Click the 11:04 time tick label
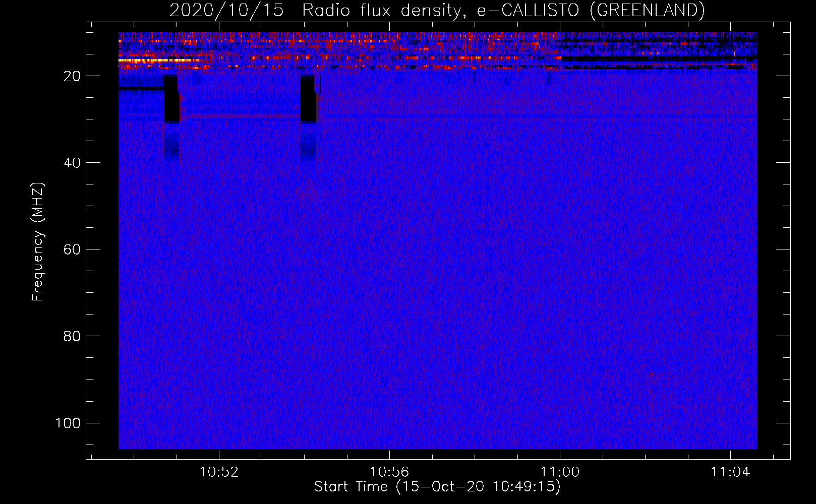The image size is (816, 504). tap(730, 472)
